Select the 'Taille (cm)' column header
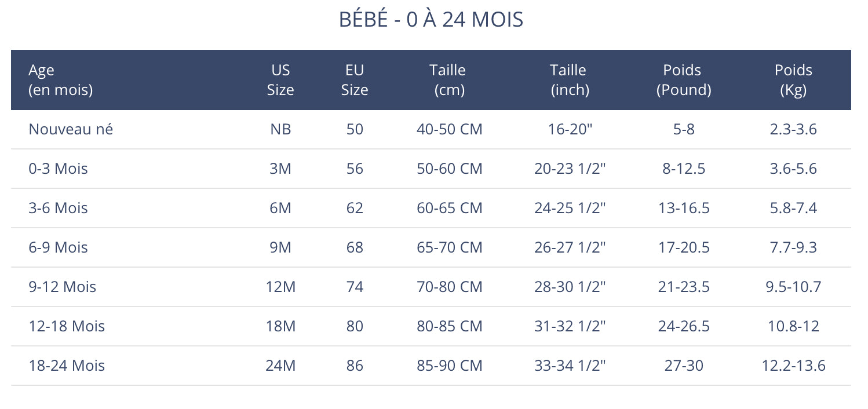Screen dimensions: 868x409 pyautogui.click(x=447, y=80)
